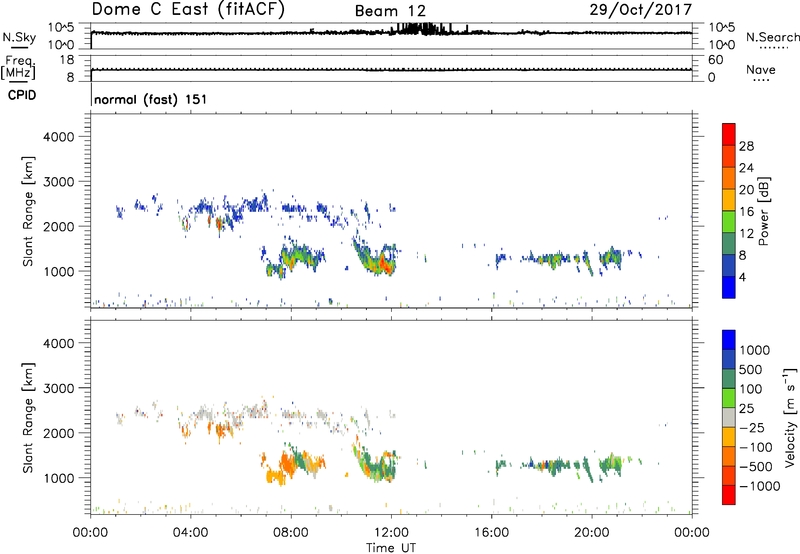Select the "-25" velocity colorbar label
The height and width of the screenshot is (554, 800).
click(x=752, y=428)
